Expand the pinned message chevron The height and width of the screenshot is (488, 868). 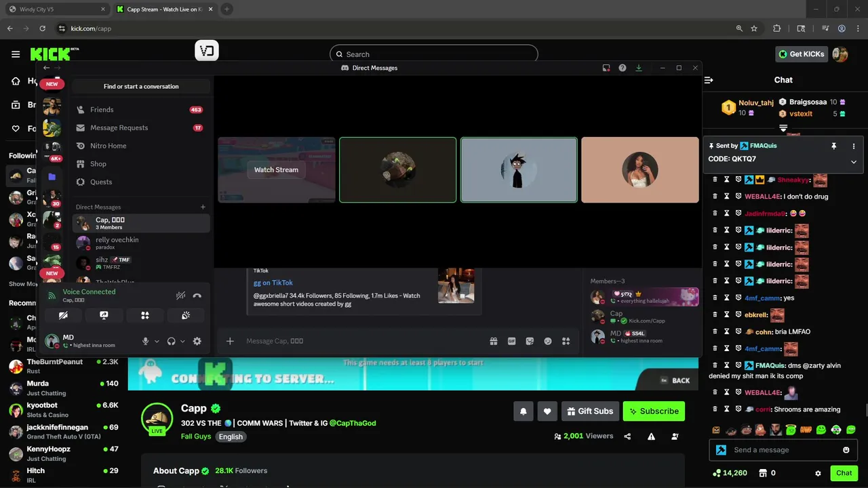point(854,162)
